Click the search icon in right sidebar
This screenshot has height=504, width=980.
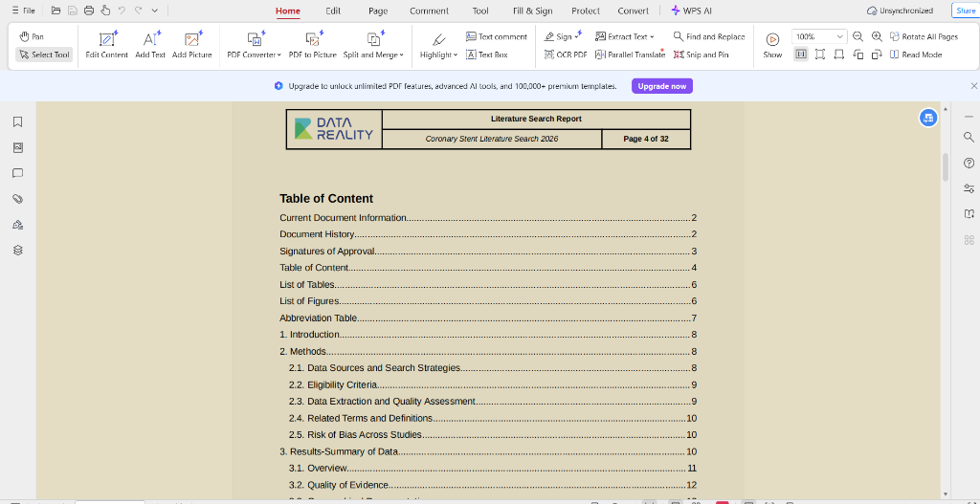(x=969, y=137)
